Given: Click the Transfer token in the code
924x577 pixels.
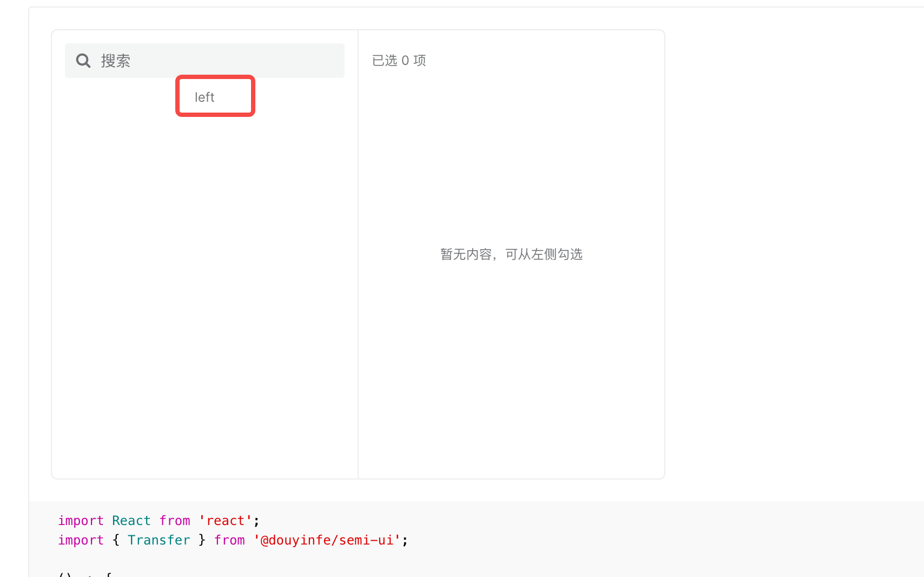Looking at the screenshot, I should tap(159, 540).
